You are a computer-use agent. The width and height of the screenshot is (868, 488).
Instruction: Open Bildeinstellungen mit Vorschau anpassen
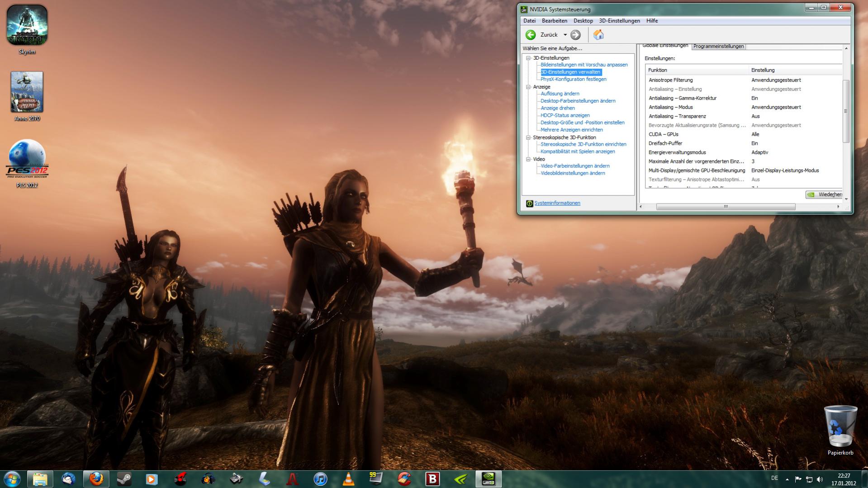pyautogui.click(x=584, y=65)
